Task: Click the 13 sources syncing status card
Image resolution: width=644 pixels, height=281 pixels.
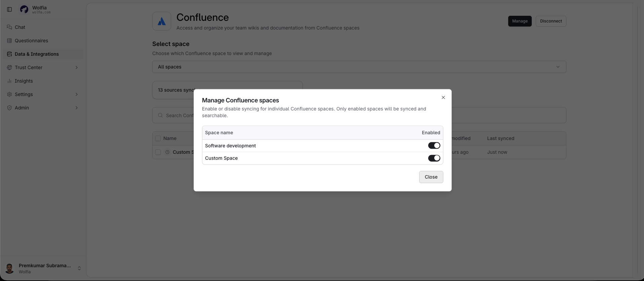Action: pos(228,90)
